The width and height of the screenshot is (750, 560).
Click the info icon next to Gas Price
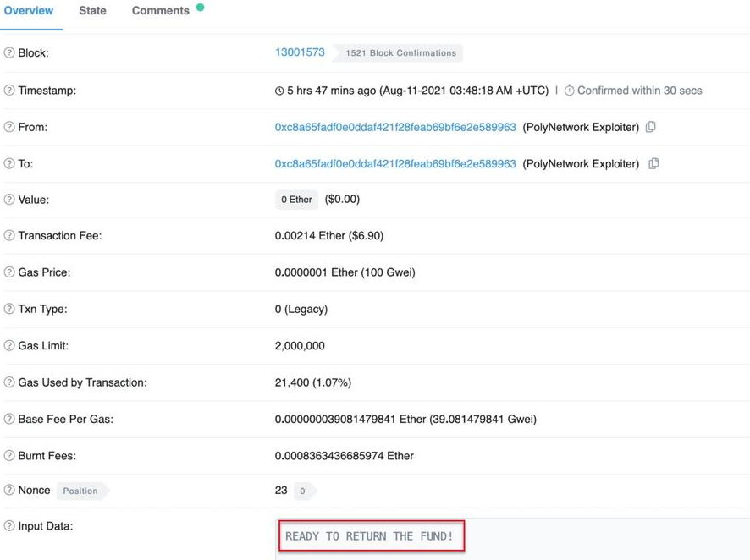[x=9, y=272]
